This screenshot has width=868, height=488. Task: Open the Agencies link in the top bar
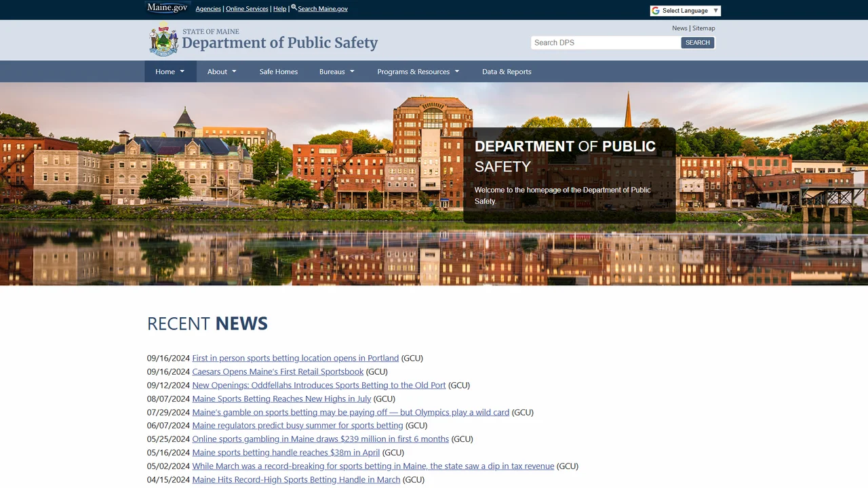(x=208, y=9)
